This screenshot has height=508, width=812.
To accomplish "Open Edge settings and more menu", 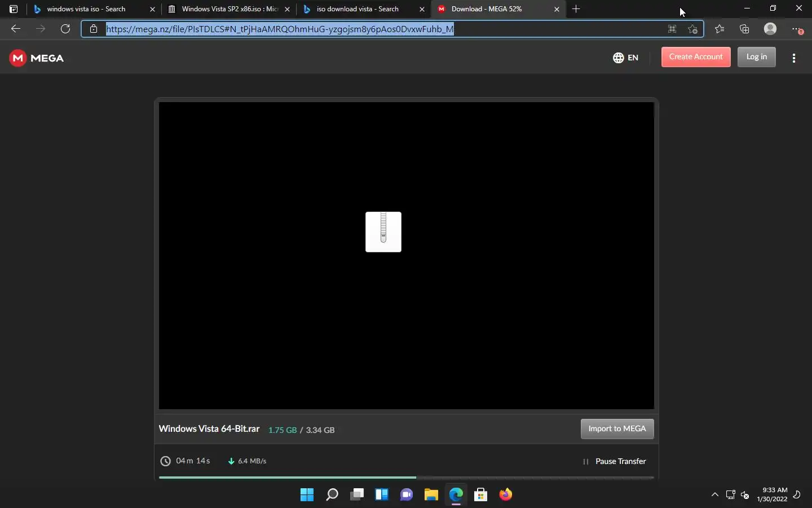I will coord(797,29).
